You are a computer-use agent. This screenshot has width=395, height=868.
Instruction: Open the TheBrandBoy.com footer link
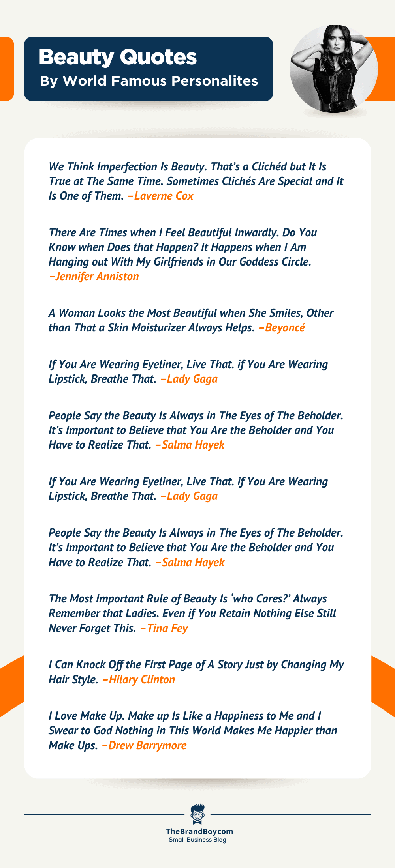(199, 831)
